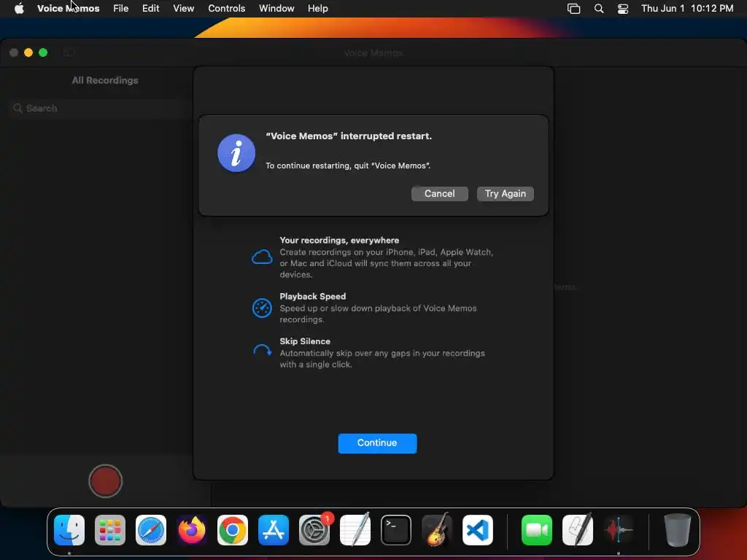Click the "Your recordings, everywhere" heading
This screenshot has width=747, height=560.
point(339,241)
